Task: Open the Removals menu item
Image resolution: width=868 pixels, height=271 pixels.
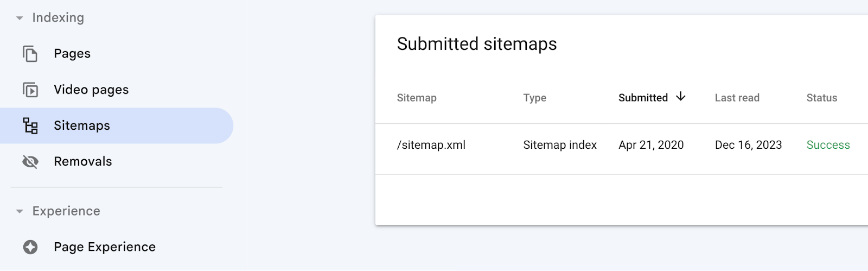Action: pos(83,162)
